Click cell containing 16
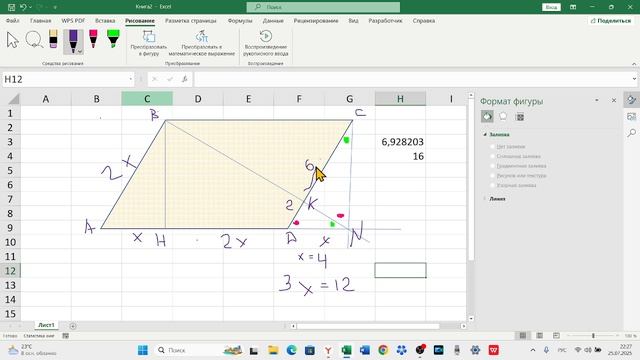This screenshot has width=640, height=360. point(400,156)
